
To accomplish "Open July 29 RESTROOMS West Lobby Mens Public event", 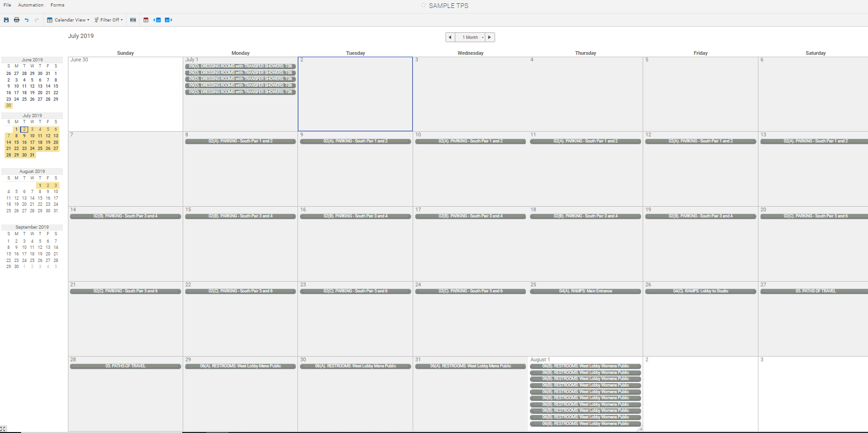I will tap(240, 366).
